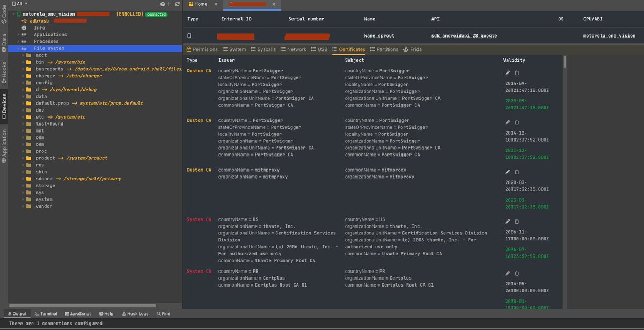Select the sbin folder
This screenshot has height=330, width=644.
click(41, 172)
